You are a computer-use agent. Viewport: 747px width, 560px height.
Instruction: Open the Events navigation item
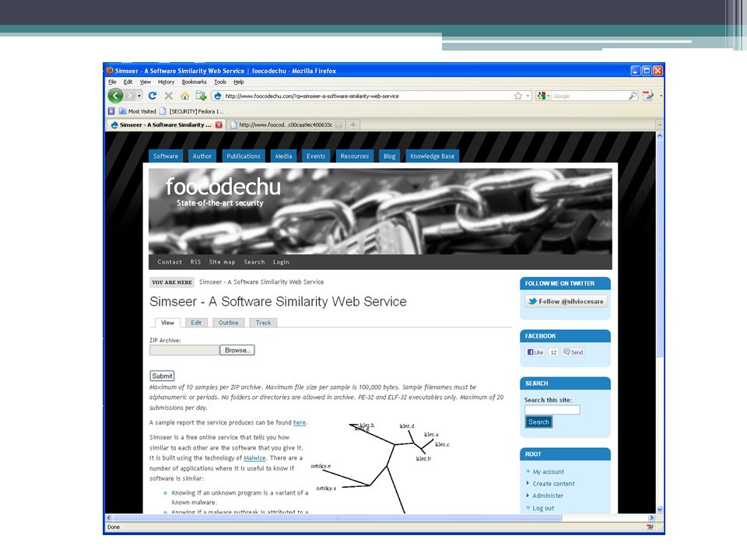coord(316,156)
